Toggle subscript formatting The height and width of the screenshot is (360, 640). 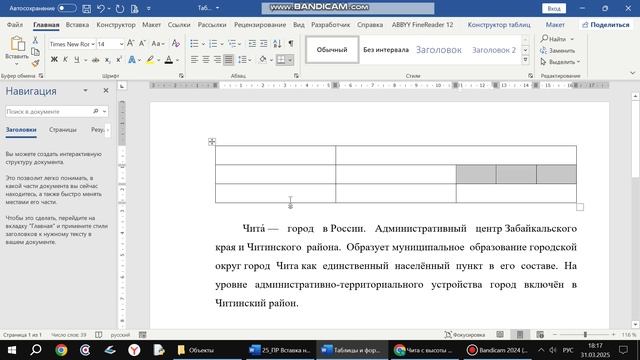[x=107, y=60]
